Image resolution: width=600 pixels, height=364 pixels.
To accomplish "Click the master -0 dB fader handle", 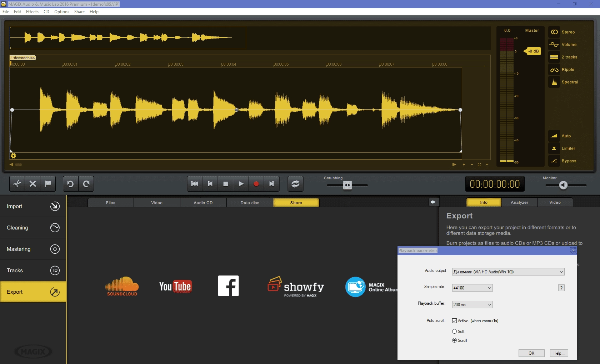I will pos(532,51).
